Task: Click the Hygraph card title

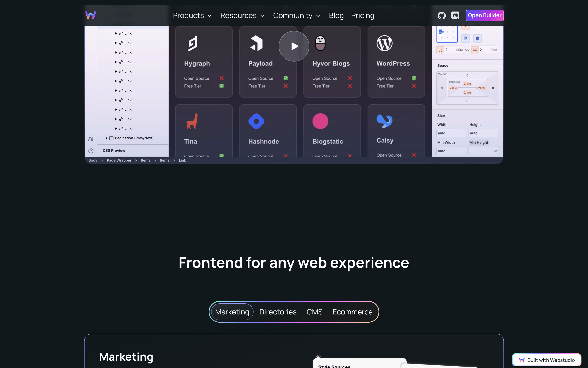Action: (197, 64)
